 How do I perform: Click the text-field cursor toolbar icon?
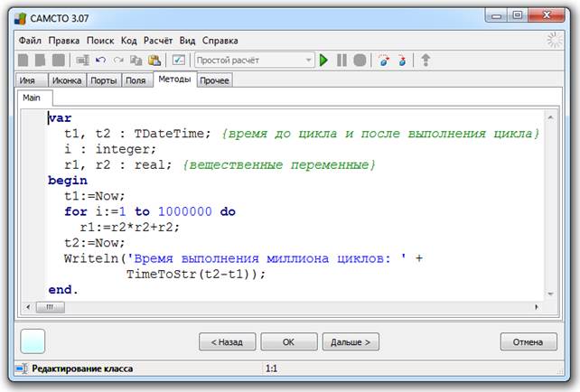(82, 60)
